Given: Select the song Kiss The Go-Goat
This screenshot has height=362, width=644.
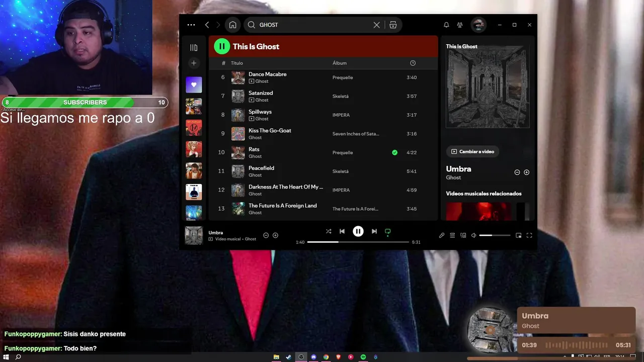Looking at the screenshot, I should pyautogui.click(x=270, y=130).
